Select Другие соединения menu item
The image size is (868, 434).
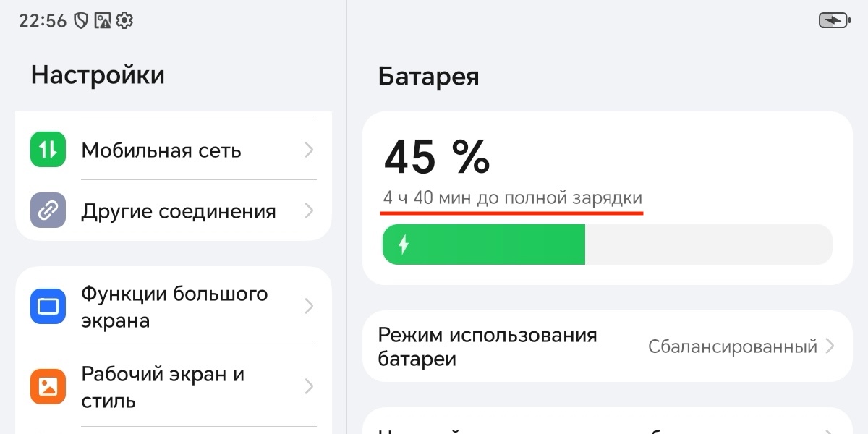[x=178, y=211]
